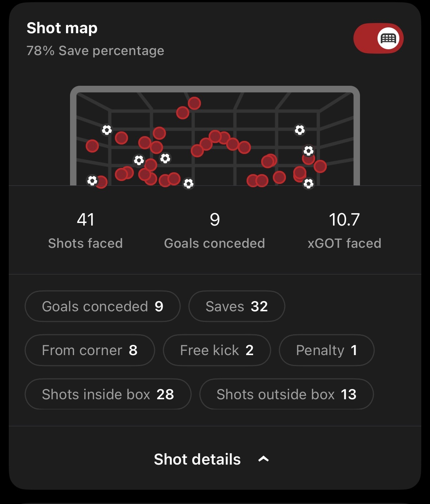The height and width of the screenshot is (504, 430).
Task: Tap goal ball icon at bottom-left post
Action: pyautogui.click(x=92, y=181)
